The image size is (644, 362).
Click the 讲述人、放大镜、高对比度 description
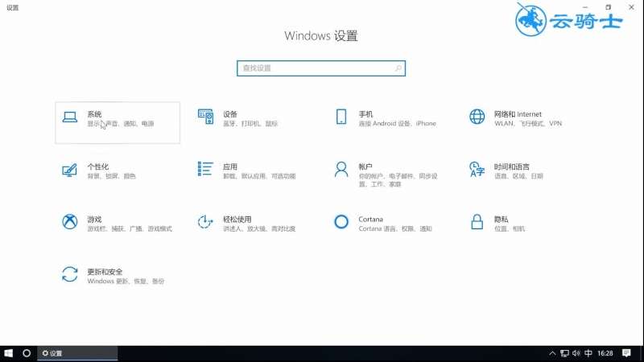click(x=259, y=228)
